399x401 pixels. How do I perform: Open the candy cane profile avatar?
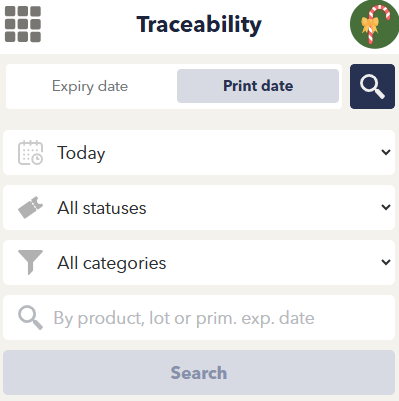point(374,24)
